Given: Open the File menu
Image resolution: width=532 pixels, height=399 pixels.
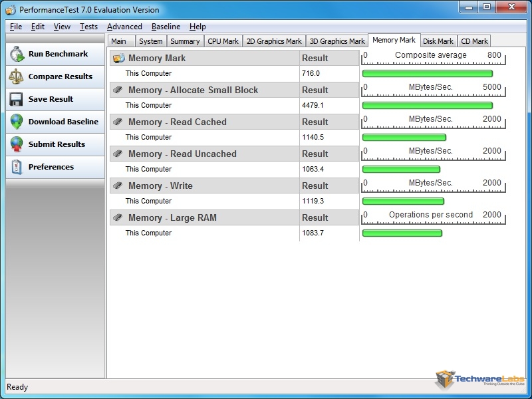Looking at the screenshot, I should coord(16,27).
